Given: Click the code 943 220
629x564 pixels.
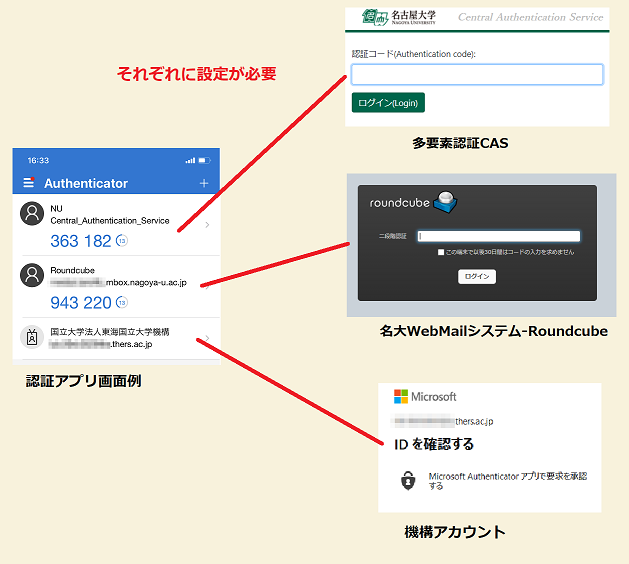Looking at the screenshot, I should pyautogui.click(x=81, y=303).
